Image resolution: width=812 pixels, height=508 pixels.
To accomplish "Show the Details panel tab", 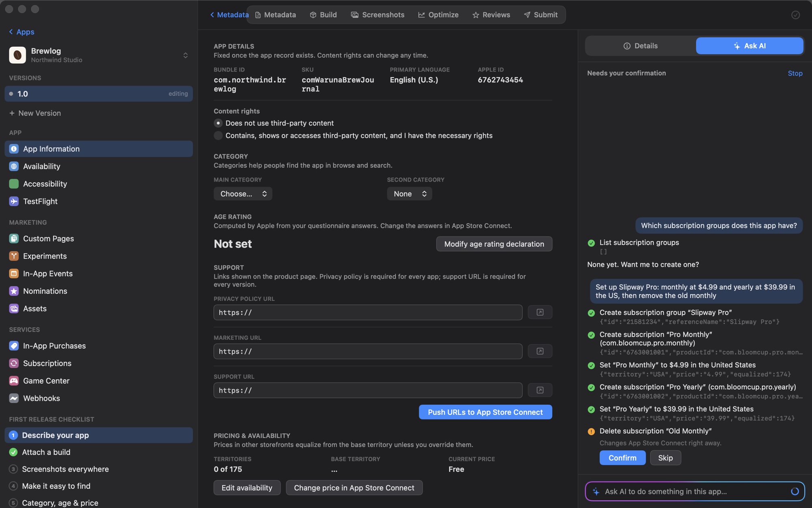I will click(x=640, y=46).
